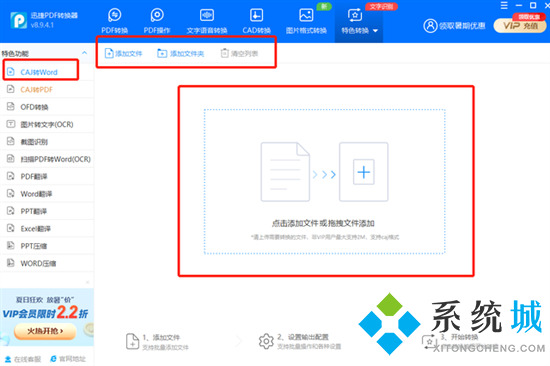
Task: Click the VIP 充值 button
Action: point(520,26)
